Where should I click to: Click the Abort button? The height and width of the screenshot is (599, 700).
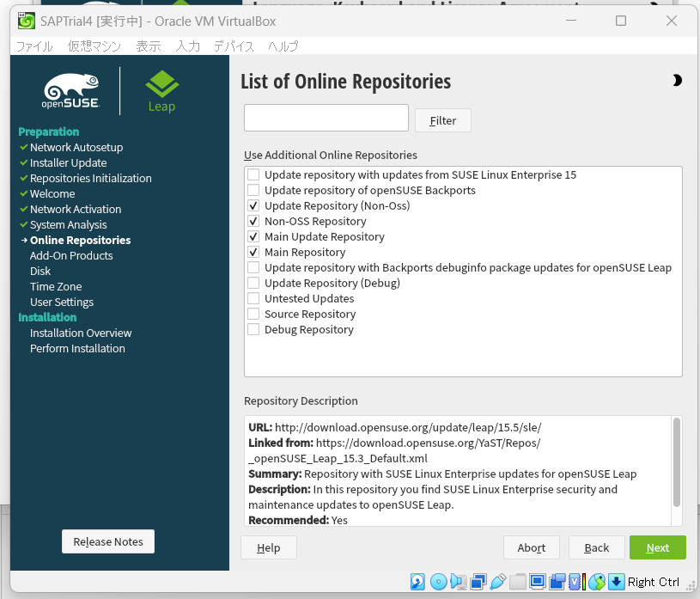pos(532,547)
